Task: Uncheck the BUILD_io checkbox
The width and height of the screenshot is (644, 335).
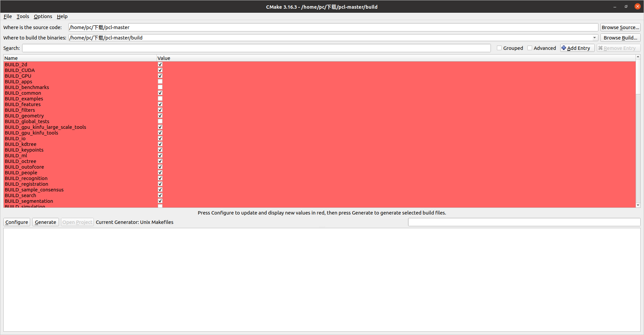Action: point(160,139)
